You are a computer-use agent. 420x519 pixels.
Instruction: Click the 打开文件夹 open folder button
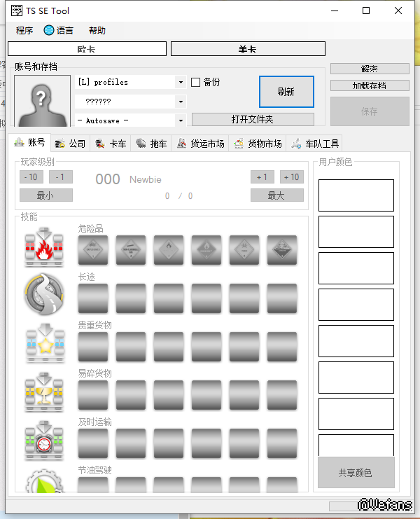[x=253, y=120]
